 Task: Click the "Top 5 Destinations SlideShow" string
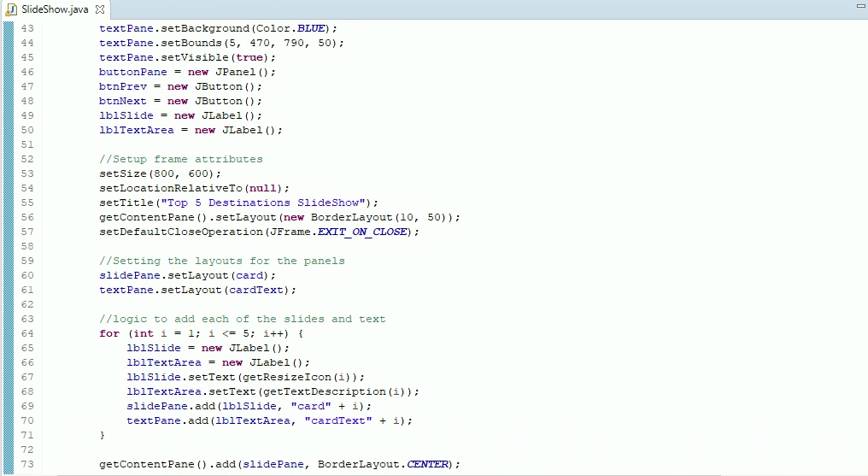tap(263, 203)
